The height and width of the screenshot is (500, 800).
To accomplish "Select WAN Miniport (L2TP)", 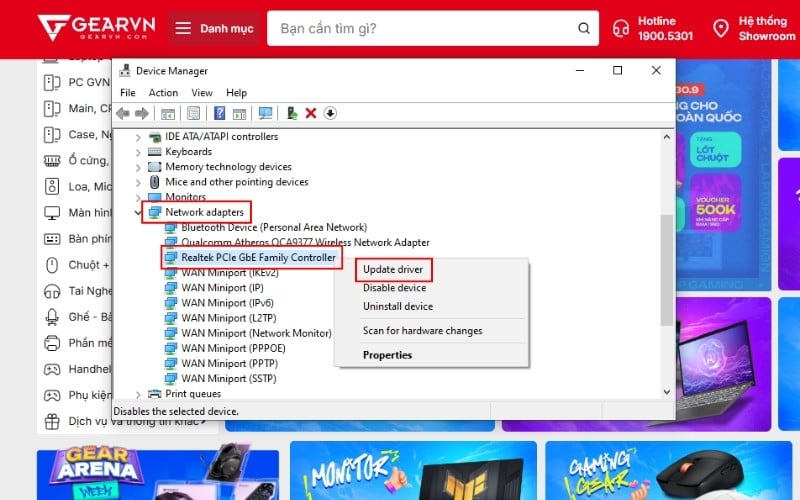I will click(229, 318).
